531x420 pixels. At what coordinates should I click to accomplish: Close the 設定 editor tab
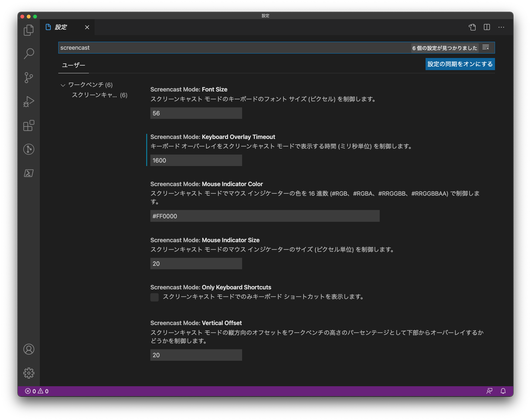click(x=87, y=27)
